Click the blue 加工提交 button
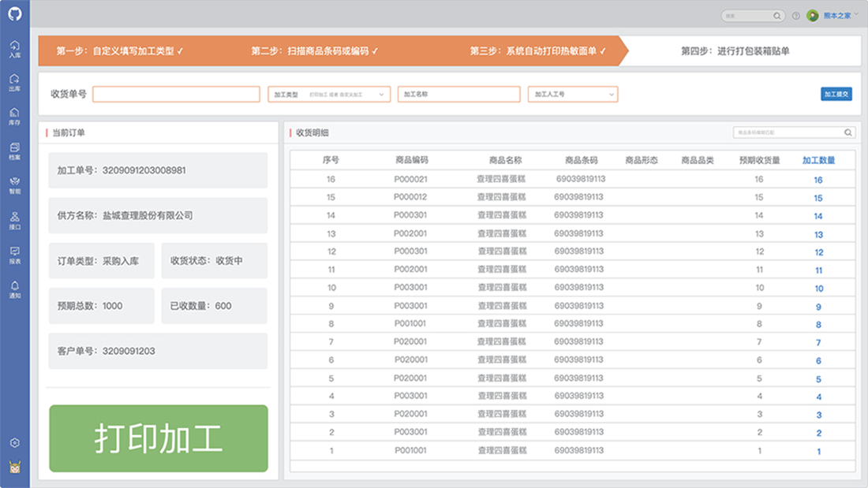 point(836,94)
